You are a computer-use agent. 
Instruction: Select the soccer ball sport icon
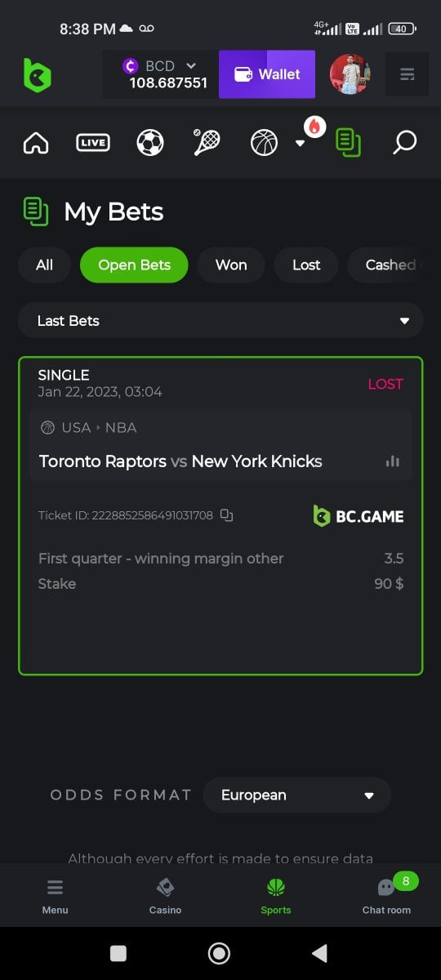pyautogui.click(x=150, y=143)
